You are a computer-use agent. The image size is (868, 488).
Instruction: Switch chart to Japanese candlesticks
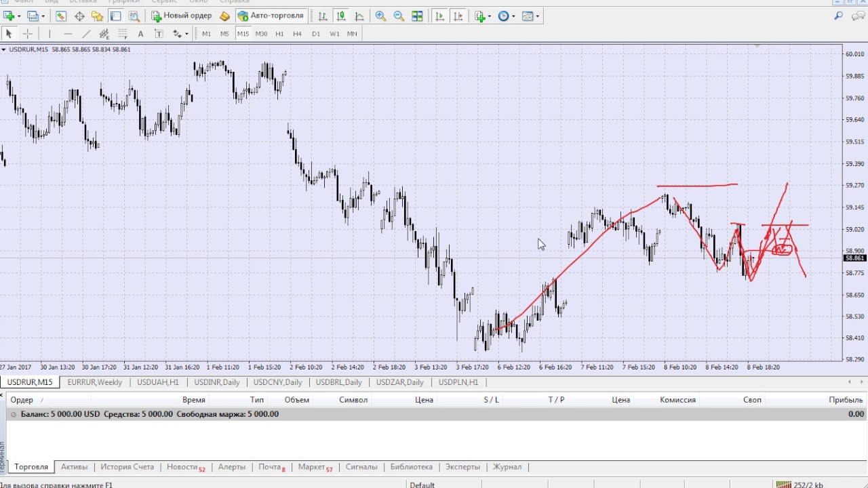coord(341,16)
